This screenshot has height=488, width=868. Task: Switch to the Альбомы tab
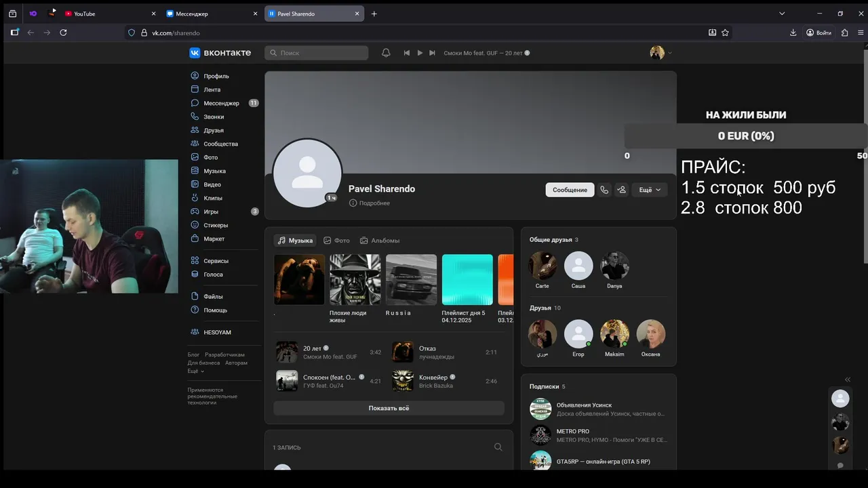380,241
